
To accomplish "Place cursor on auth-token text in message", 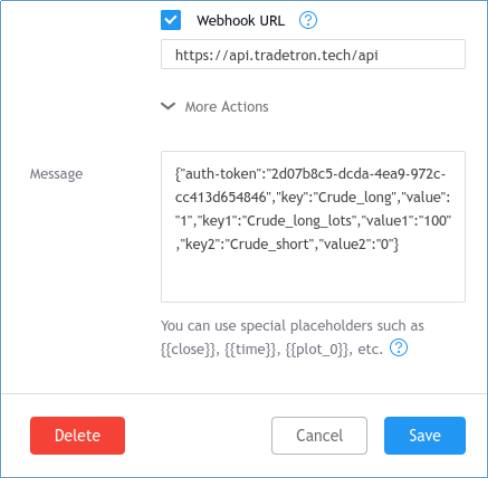I will (221, 174).
